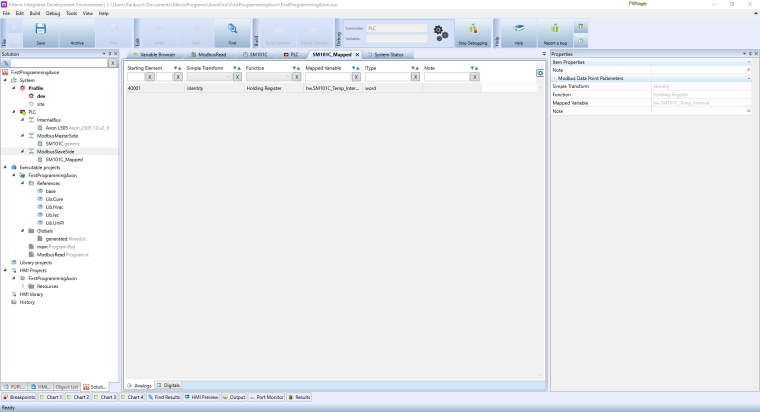Open the View menu
Image resolution: width=760 pixels, height=412 pixels.
[x=88, y=13]
